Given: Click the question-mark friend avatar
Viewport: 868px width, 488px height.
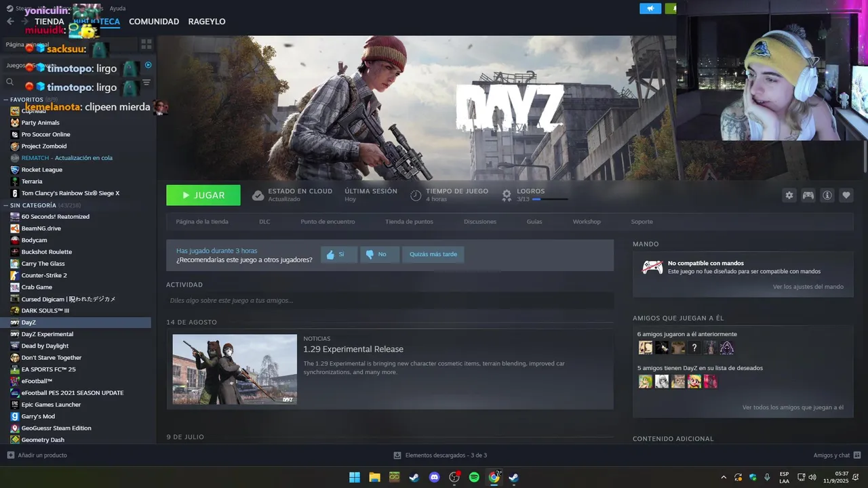Looking at the screenshot, I should [x=694, y=348].
